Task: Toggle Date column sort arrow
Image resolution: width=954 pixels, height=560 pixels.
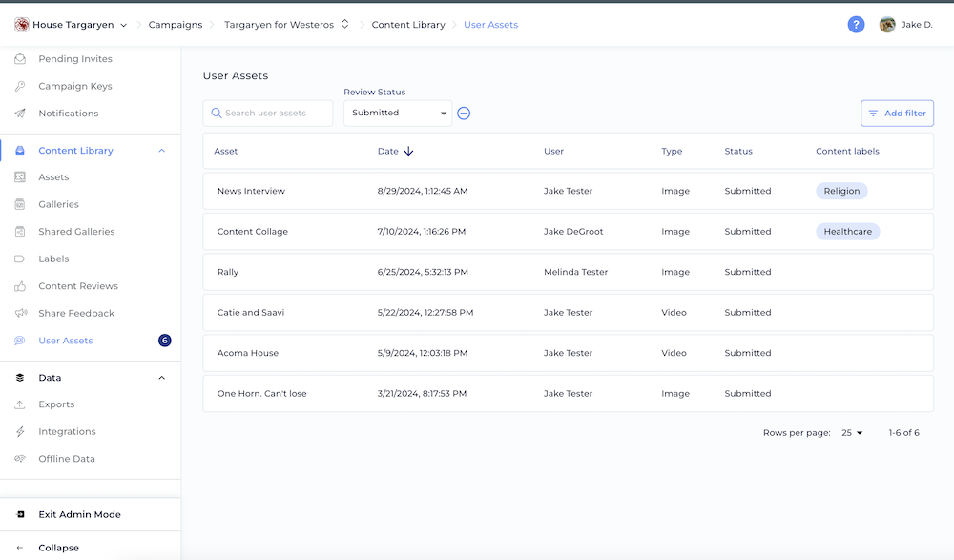Action: coord(409,151)
